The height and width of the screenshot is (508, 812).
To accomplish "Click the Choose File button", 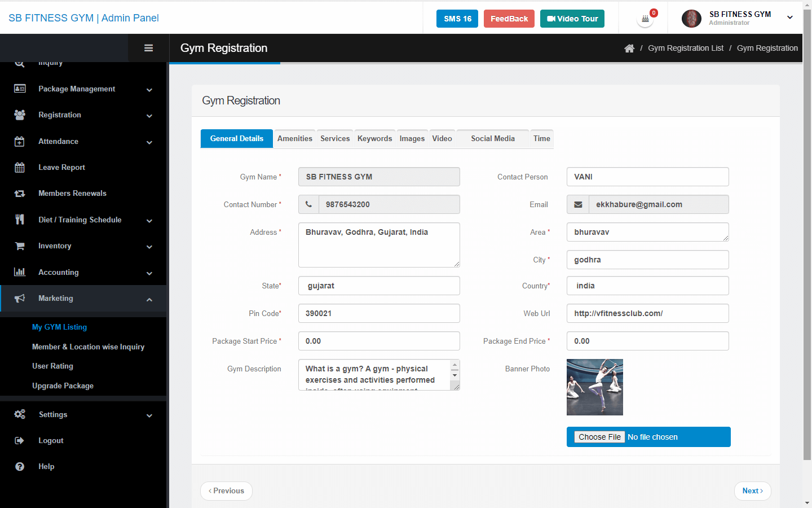I will pyautogui.click(x=599, y=437).
